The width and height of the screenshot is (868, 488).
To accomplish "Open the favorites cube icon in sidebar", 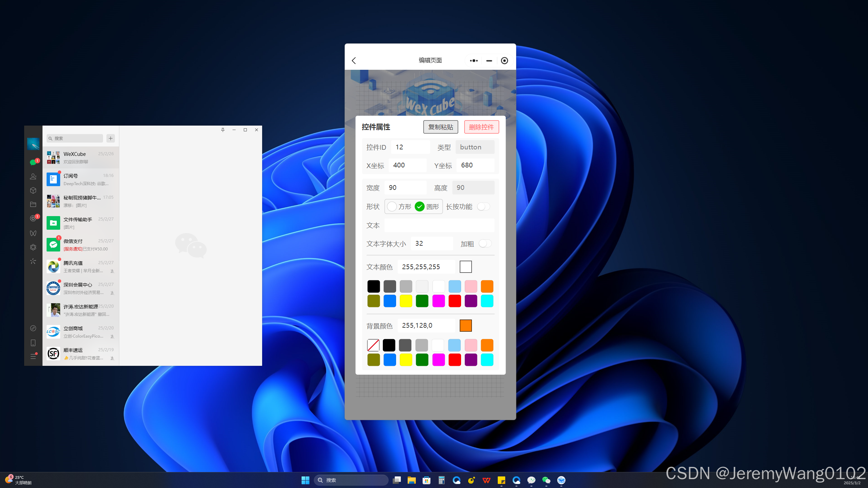I will (x=33, y=190).
